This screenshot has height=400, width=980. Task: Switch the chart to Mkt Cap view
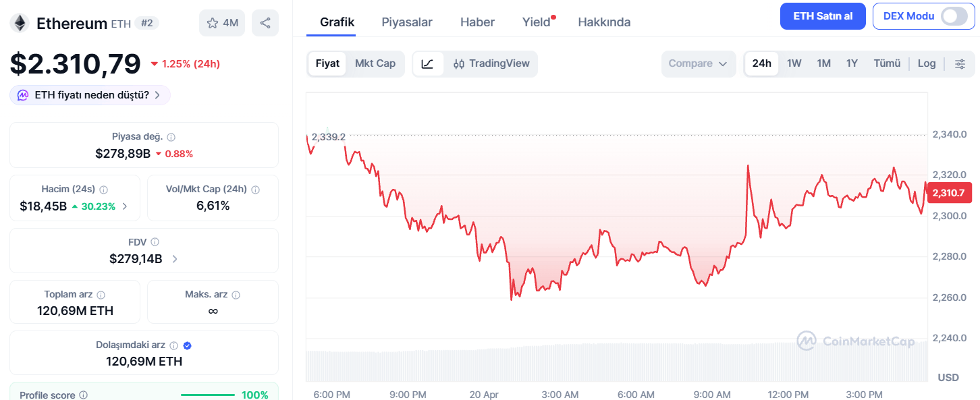point(375,63)
